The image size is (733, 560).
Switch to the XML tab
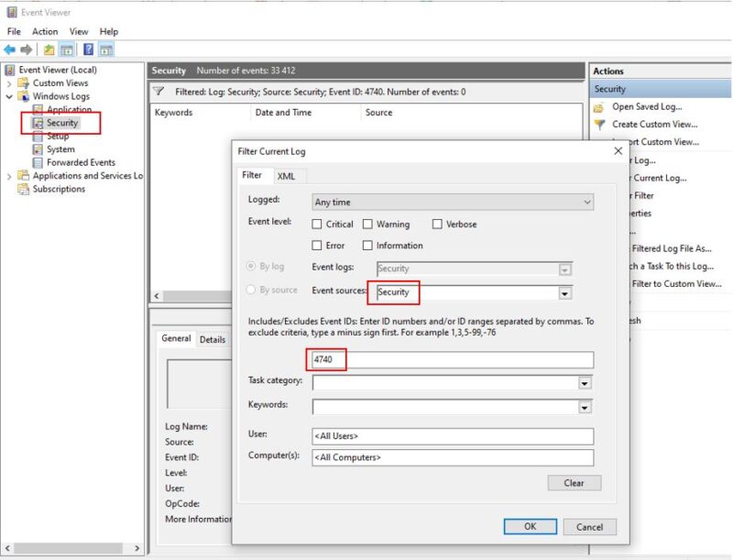click(286, 175)
